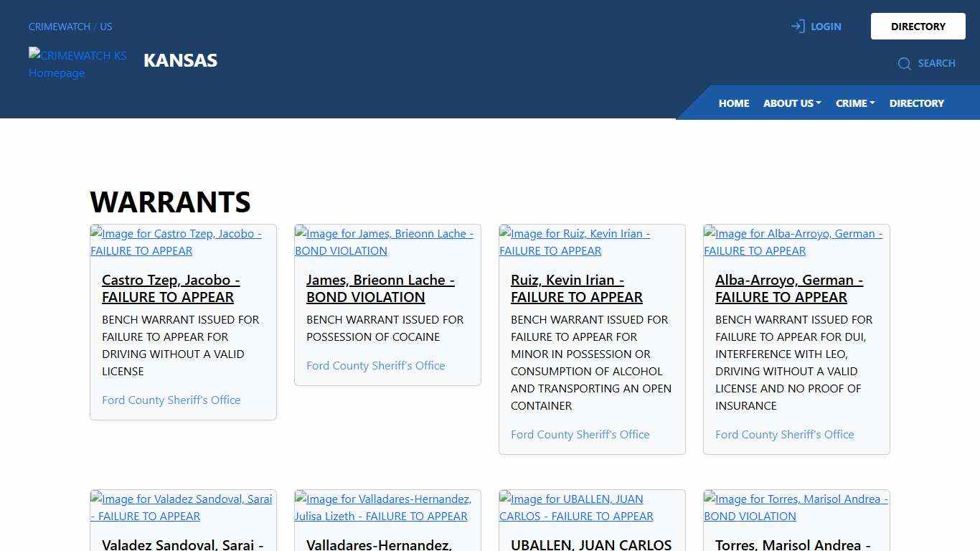Image resolution: width=980 pixels, height=551 pixels.
Task: Click the LOGIN text link
Action: click(826, 27)
